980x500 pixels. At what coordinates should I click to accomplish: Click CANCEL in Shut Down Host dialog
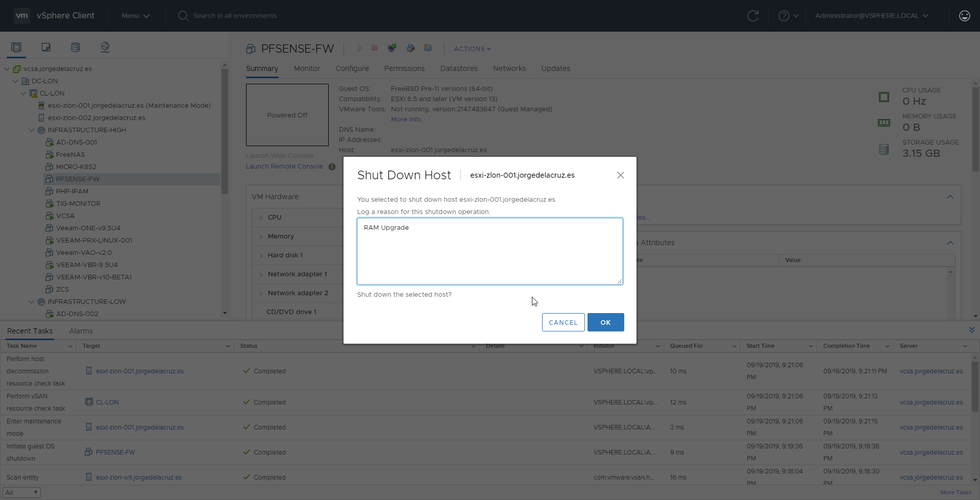tap(563, 322)
